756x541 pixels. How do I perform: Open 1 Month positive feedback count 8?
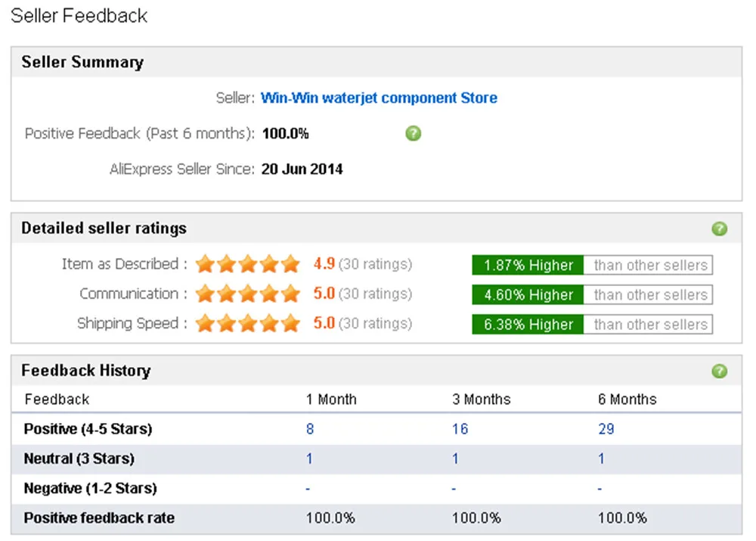pos(310,429)
